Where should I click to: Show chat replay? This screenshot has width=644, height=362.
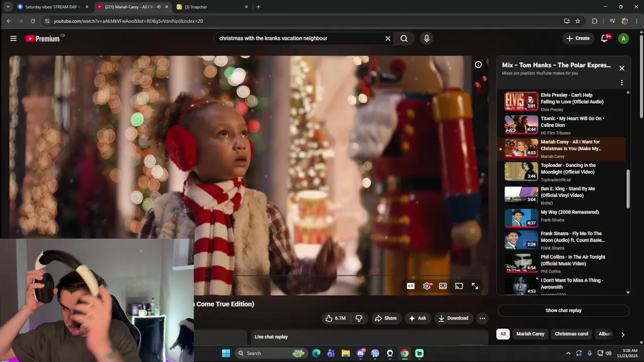563,310
